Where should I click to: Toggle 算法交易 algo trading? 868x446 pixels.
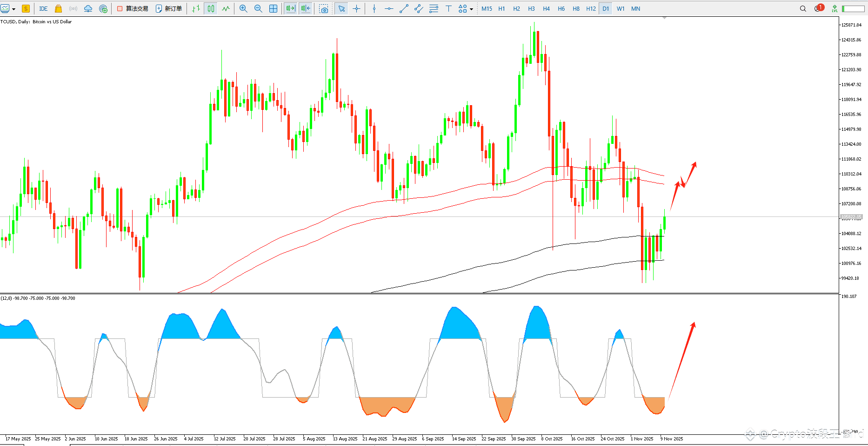133,8
